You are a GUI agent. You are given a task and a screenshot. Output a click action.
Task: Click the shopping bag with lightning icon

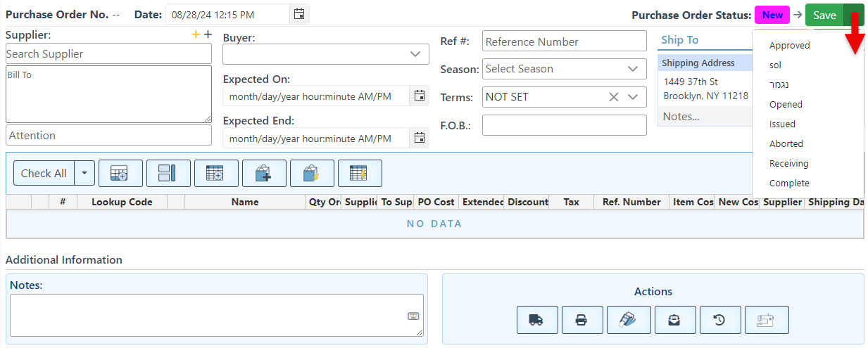[x=312, y=174]
